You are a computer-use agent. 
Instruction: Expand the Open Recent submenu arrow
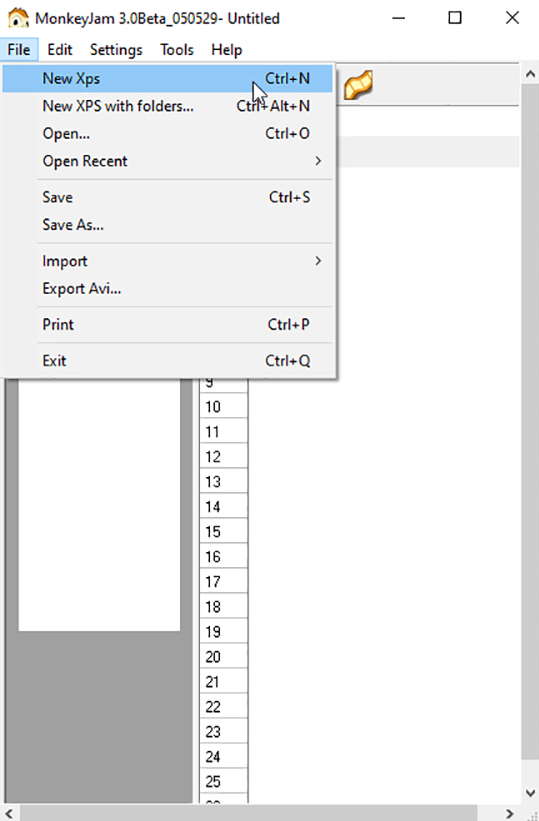coord(318,161)
